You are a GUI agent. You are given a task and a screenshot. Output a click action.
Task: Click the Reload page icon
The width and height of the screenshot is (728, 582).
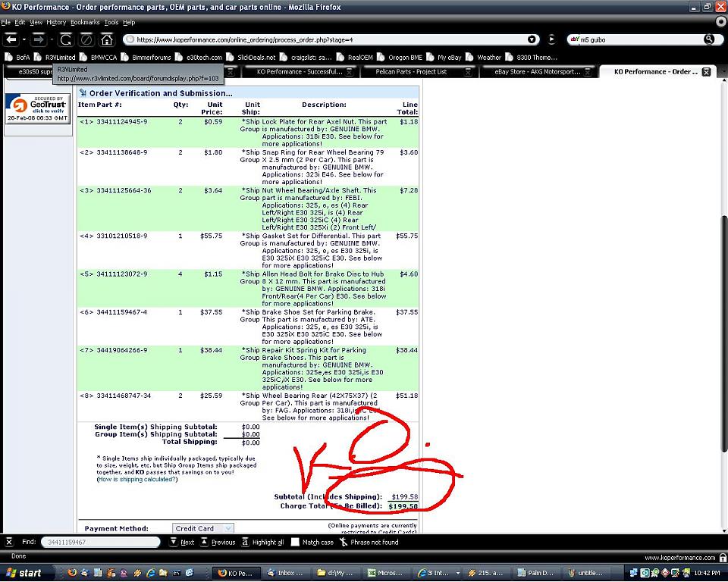coord(66,39)
